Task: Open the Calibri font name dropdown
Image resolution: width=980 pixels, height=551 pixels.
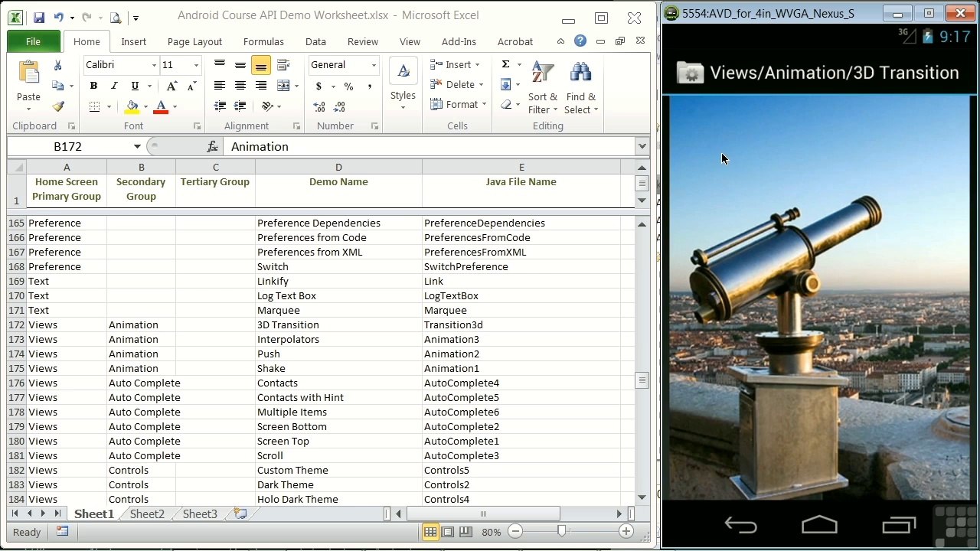Action: coord(153,65)
